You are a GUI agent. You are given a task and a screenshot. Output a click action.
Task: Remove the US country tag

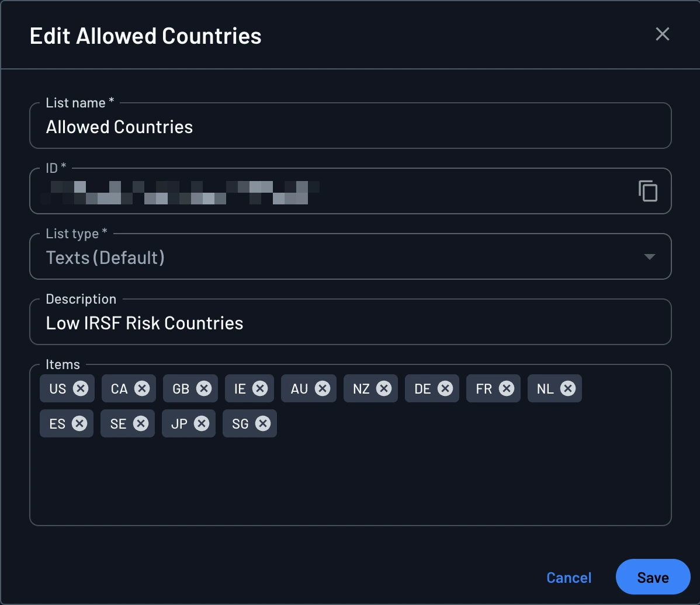81,388
